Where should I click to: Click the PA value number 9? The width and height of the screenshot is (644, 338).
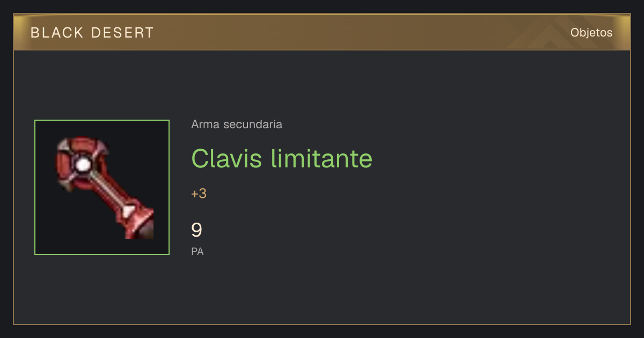[197, 230]
